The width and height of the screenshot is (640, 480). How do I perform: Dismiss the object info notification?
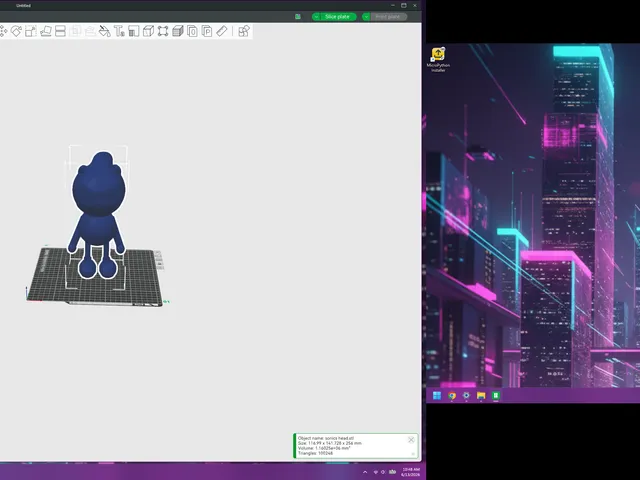pyautogui.click(x=411, y=440)
